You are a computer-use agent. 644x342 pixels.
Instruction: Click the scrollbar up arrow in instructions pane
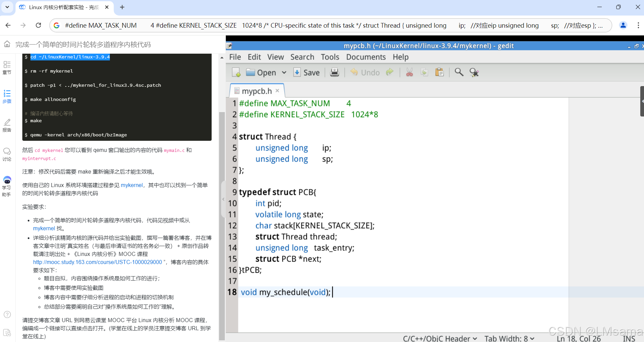pyautogui.click(x=222, y=58)
